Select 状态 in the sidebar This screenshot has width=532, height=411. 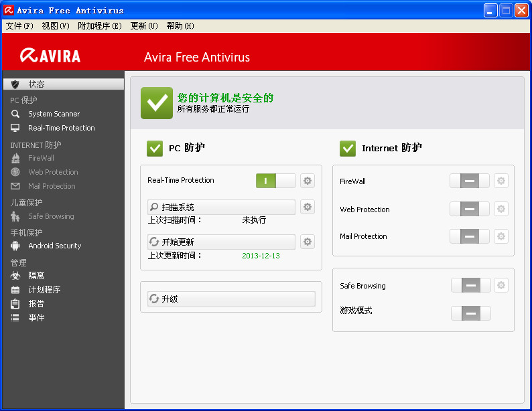tap(64, 84)
